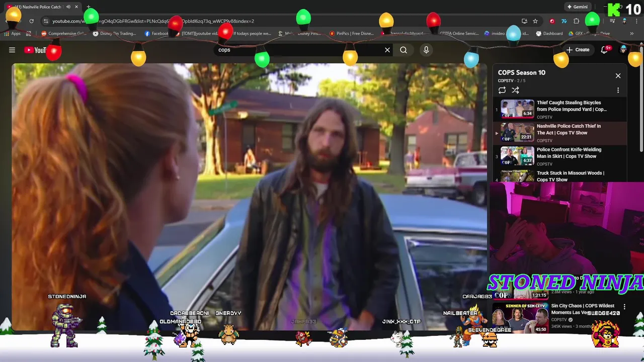The width and height of the screenshot is (644, 362).
Task: Click the 6:37 knife-wielding man thumbnail
Action: [x=517, y=156]
